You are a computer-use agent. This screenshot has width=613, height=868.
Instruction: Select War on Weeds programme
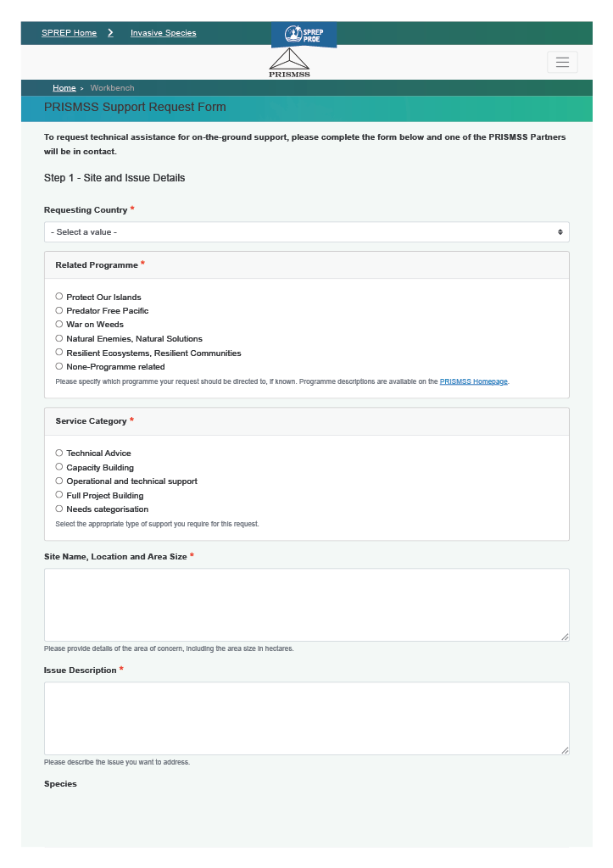click(x=59, y=324)
